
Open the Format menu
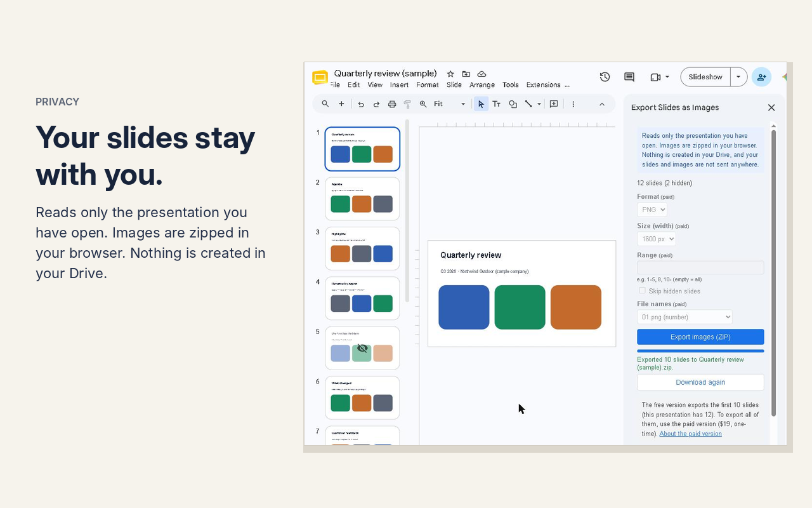point(428,85)
